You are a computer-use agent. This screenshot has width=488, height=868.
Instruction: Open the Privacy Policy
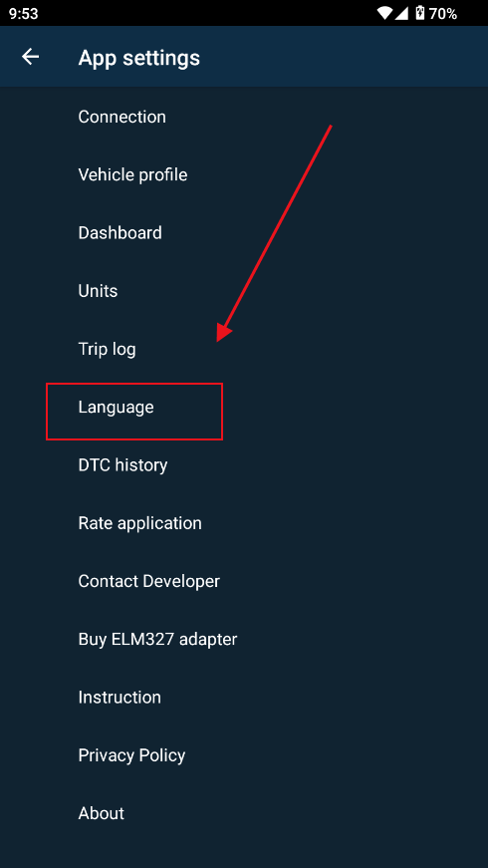(x=244, y=755)
